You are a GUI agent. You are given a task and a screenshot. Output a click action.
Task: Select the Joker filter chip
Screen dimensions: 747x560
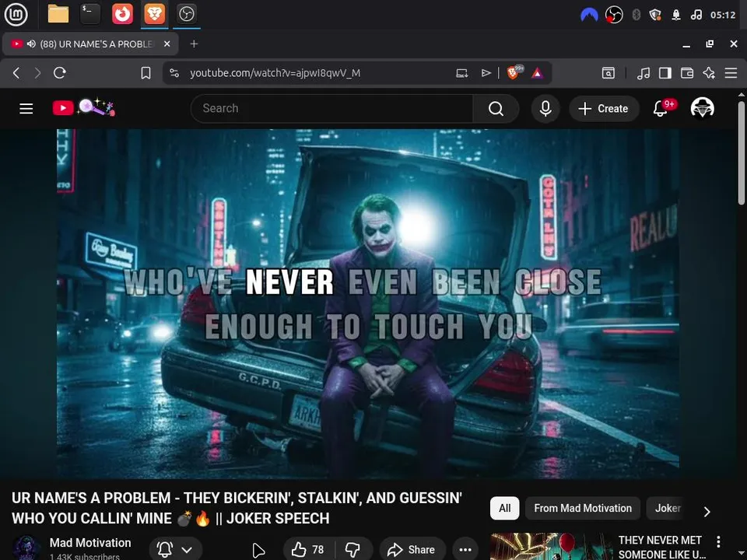click(667, 508)
